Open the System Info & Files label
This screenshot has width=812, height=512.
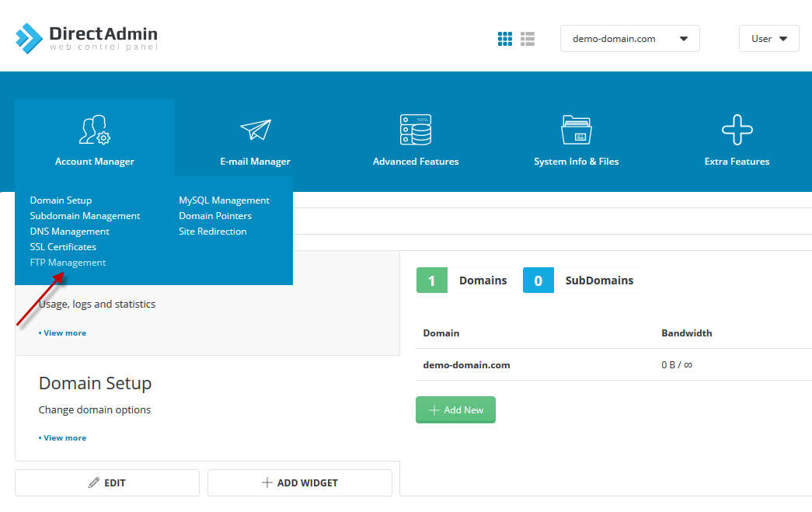tap(577, 162)
